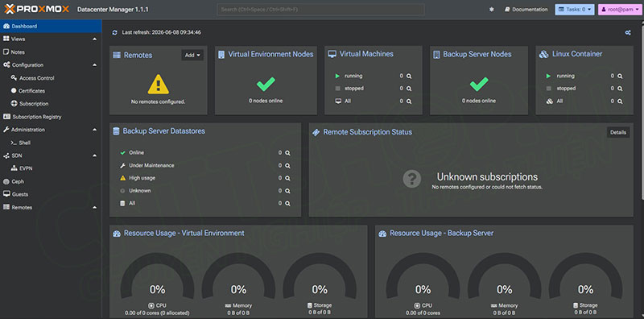Collapse the Remotes sidebar section arrow
The height and width of the screenshot is (319, 644).
point(95,208)
